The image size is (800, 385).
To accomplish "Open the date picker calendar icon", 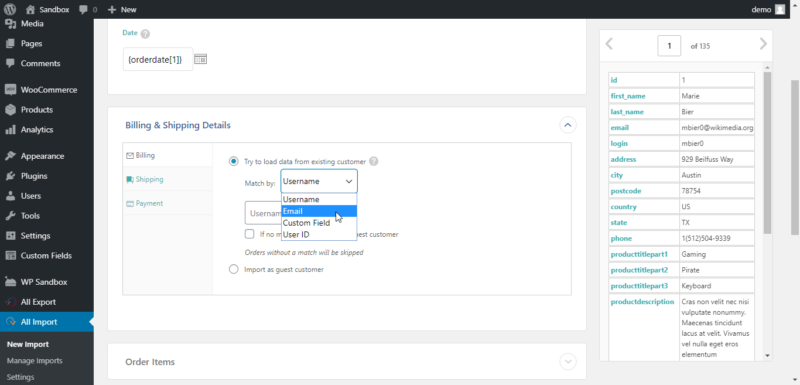I will pyautogui.click(x=201, y=59).
